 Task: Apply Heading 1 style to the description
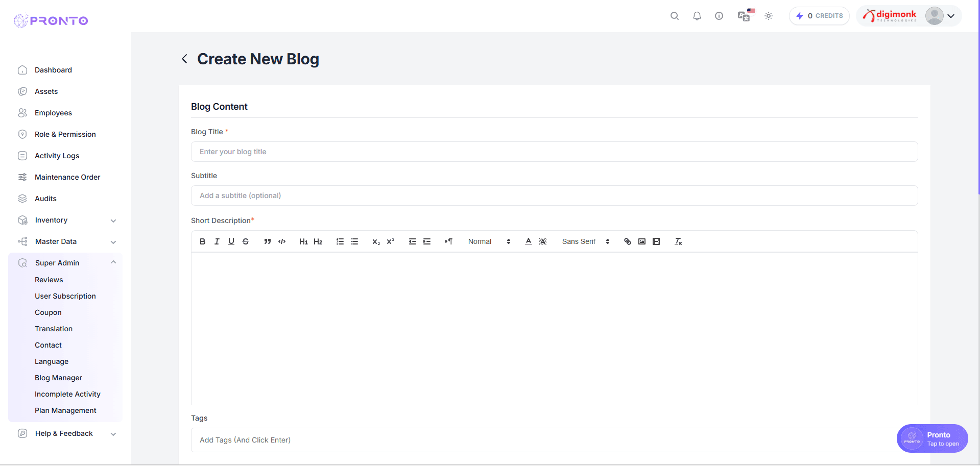click(x=303, y=241)
